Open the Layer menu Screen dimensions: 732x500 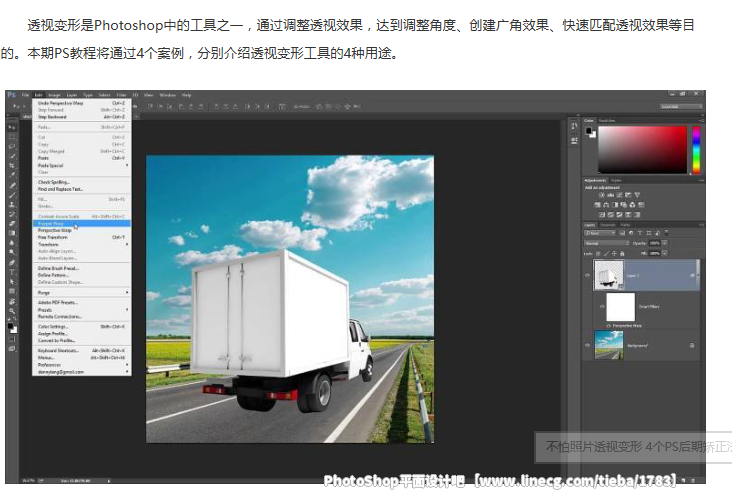[71, 95]
